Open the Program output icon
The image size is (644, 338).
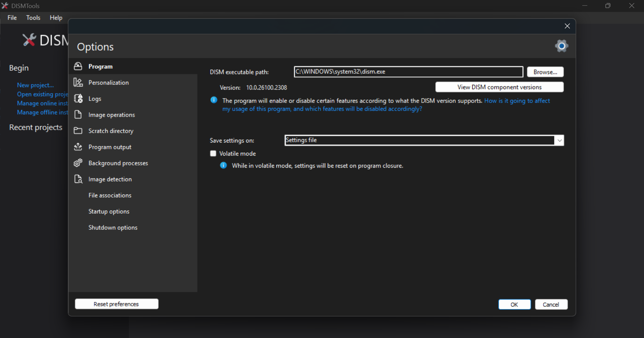point(78,147)
